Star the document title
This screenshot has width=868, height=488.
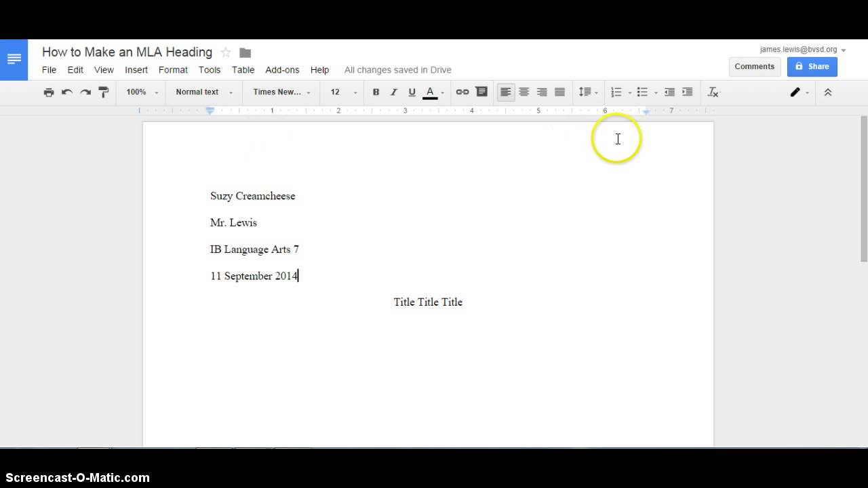226,52
